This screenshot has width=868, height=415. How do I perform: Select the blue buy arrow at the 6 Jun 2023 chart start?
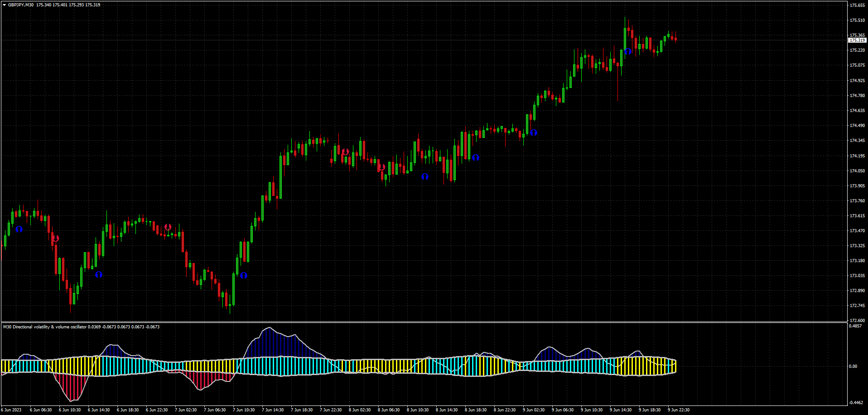coord(19,229)
